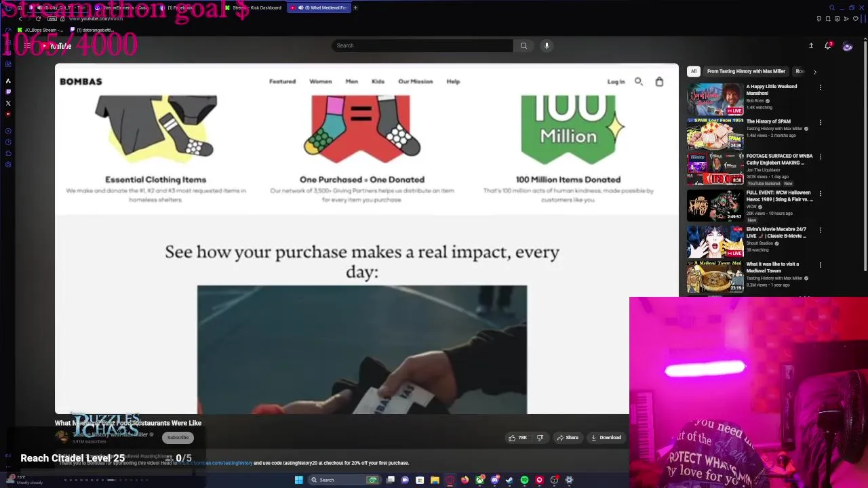The width and height of the screenshot is (868, 488).
Task: Subscribe to the channel
Action: point(178,438)
